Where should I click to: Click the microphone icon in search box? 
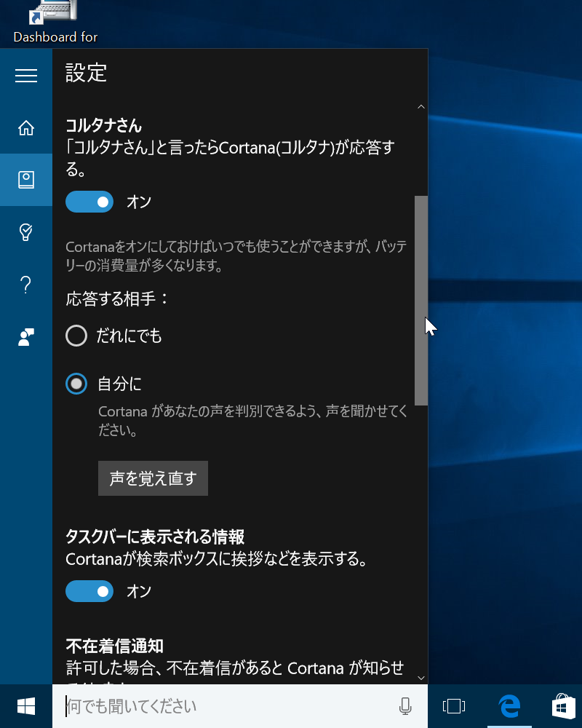coord(405,706)
